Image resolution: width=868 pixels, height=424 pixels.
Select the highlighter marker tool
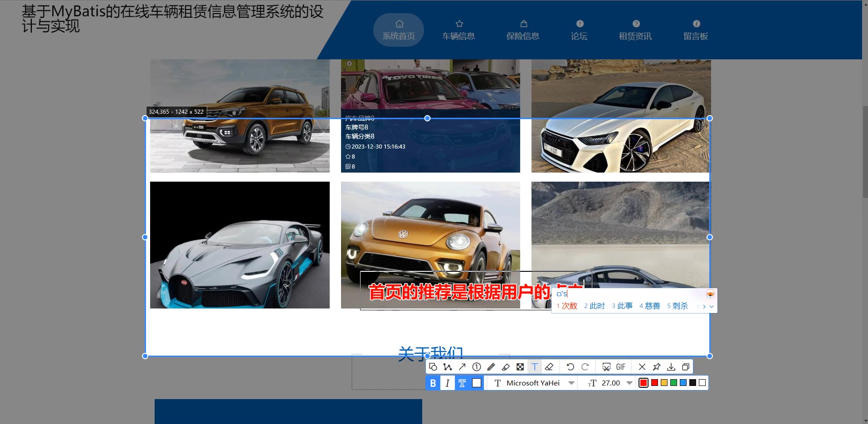[506, 367]
